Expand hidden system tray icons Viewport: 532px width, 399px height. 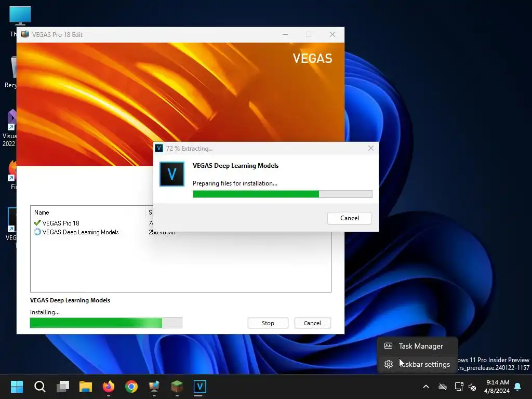click(x=426, y=387)
